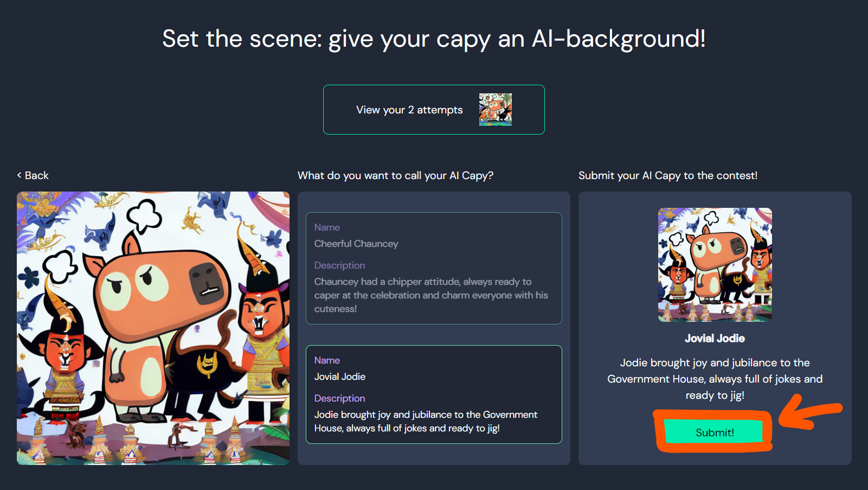This screenshot has width=868, height=490.
Task: Click What do you want to call heading
Action: click(395, 175)
